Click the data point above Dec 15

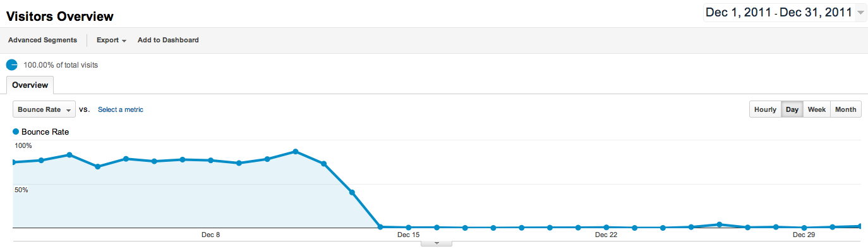tap(409, 227)
